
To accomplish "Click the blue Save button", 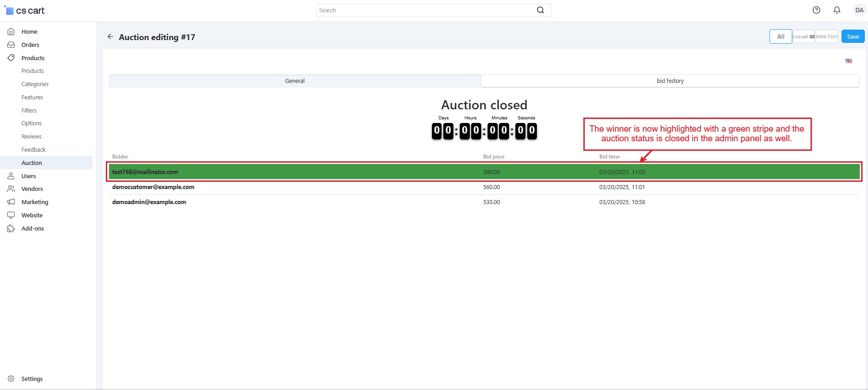I will click(852, 36).
